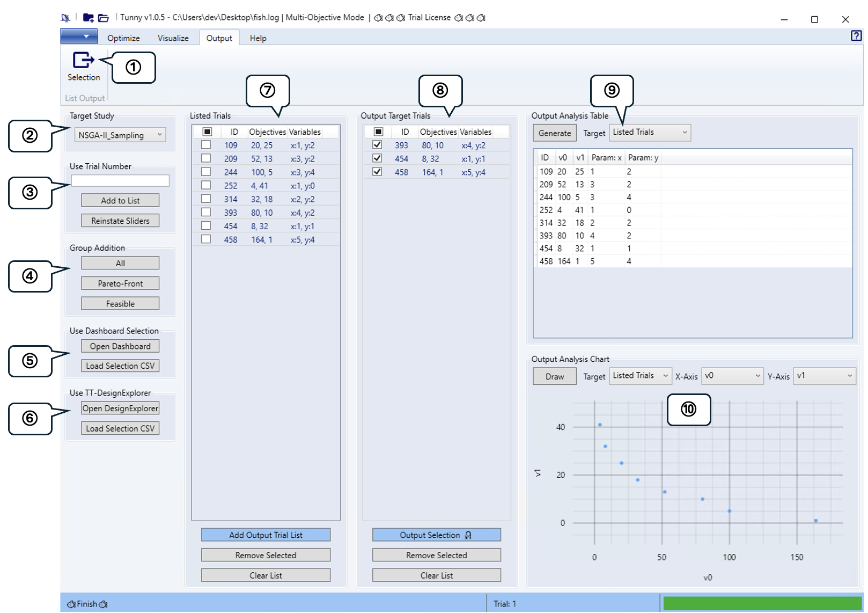This screenshot has height=613, width=868.
Task: Check trial 314 in Listed Trials
Action: point(206,199)
